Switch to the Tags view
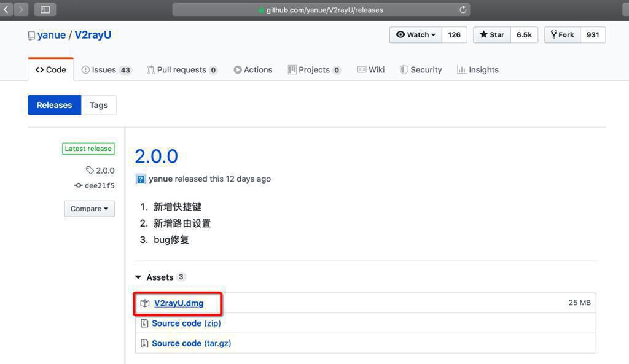Viewport: 629px width, 364px height. [99, 105]
